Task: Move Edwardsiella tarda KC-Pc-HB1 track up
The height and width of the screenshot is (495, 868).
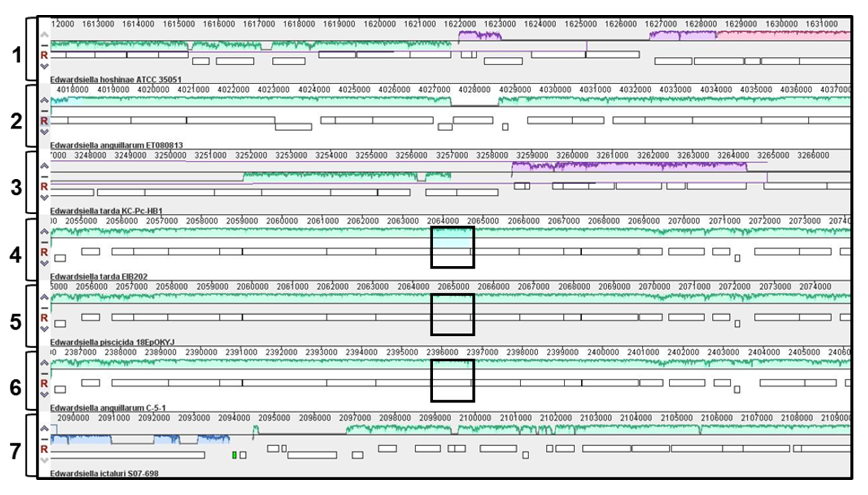Action: [44, 166]
